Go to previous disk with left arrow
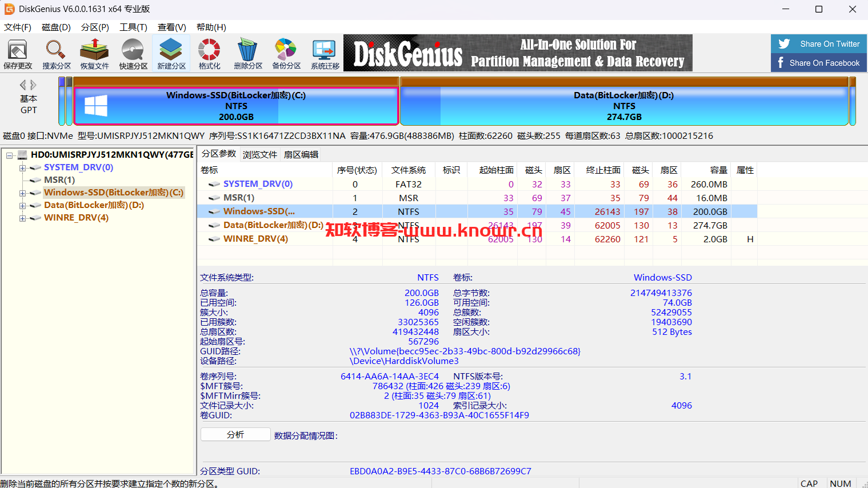Viewport: 868px width, 488px height. [x=23, y=85]
